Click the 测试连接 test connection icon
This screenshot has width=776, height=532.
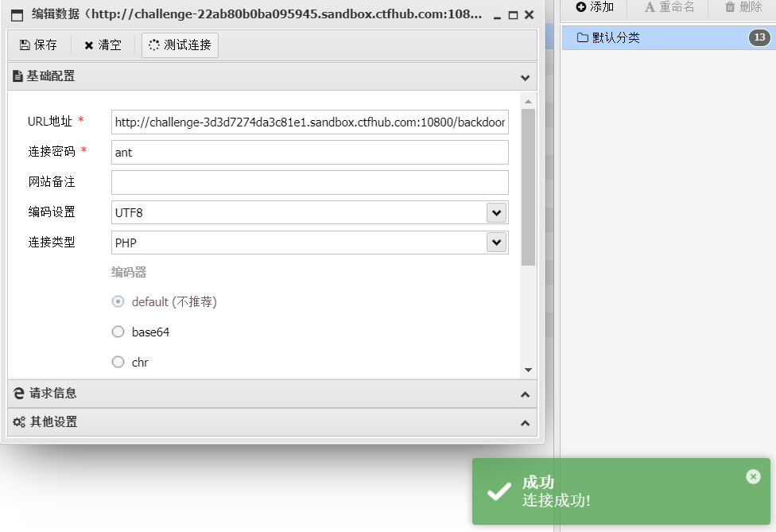point(156,45)
